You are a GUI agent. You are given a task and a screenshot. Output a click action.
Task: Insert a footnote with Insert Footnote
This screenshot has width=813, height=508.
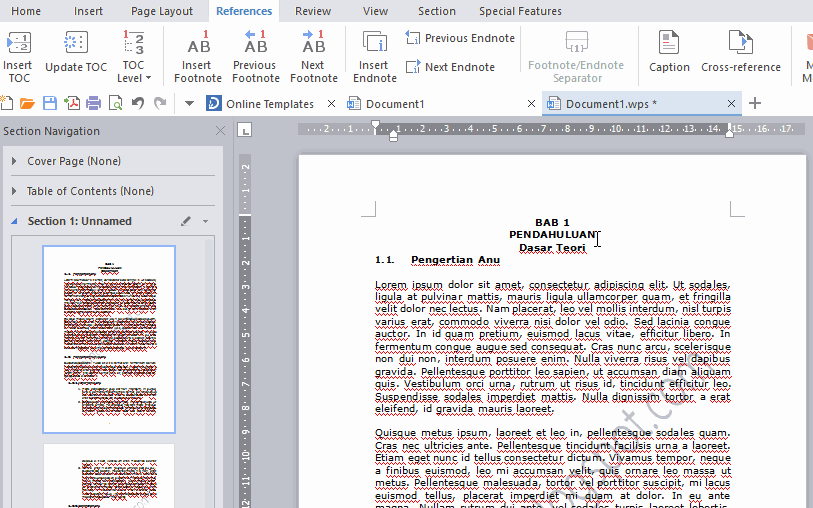click(198, 56)
